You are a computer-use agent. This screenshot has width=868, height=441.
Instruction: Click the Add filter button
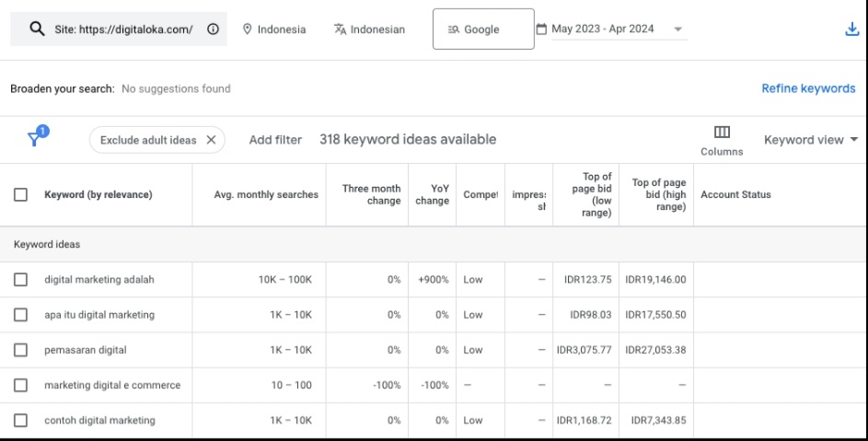pyautogui.click(x=275, y=140)
